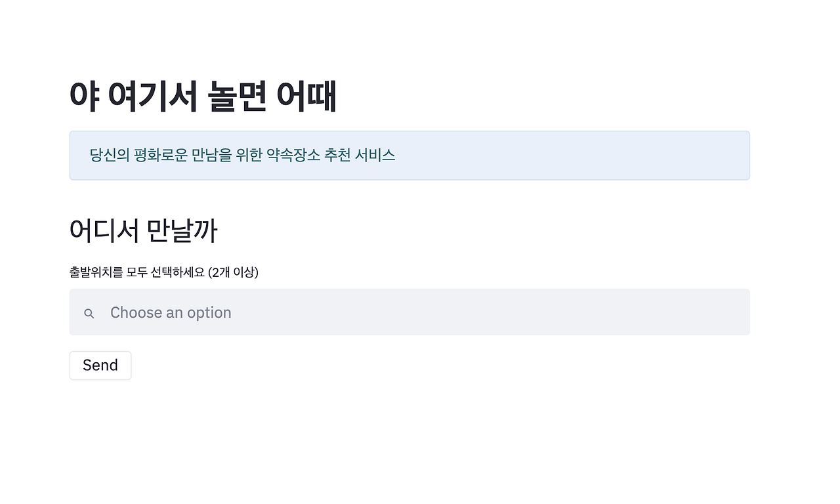Click the Send button under the dropdown
This screenshot has height=504, width=840.
[100, 365]
